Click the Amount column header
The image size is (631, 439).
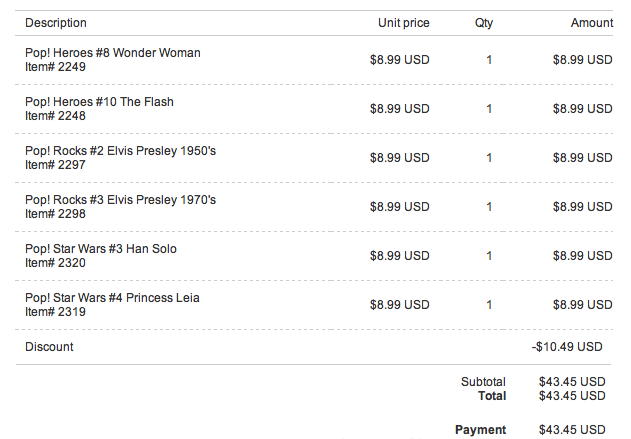[x=592, y=23]
